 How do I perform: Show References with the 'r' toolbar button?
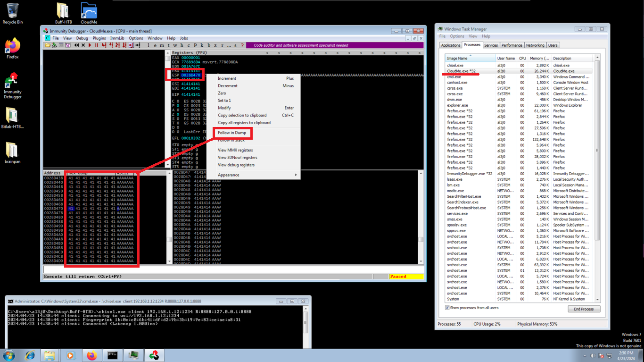pos(222,45)
